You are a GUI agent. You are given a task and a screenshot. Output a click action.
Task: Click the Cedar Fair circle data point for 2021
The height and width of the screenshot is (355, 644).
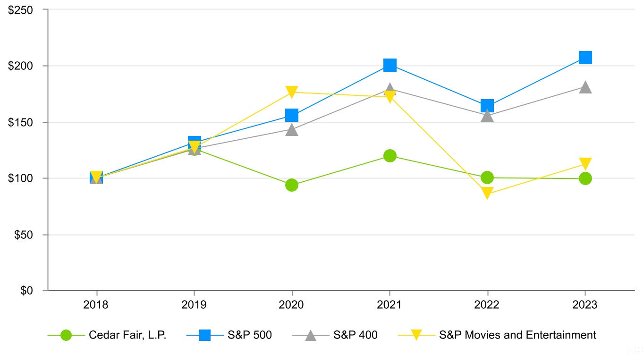click(390, 156)
